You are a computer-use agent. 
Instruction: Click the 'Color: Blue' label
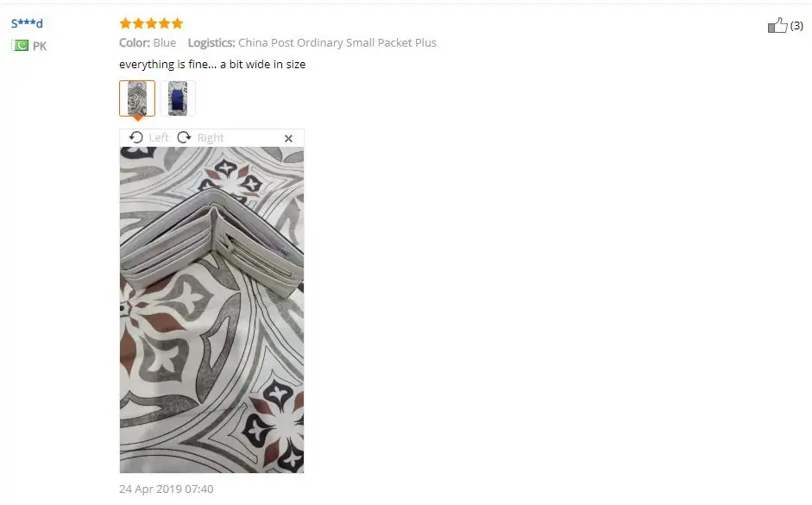[x=148, y=42]
